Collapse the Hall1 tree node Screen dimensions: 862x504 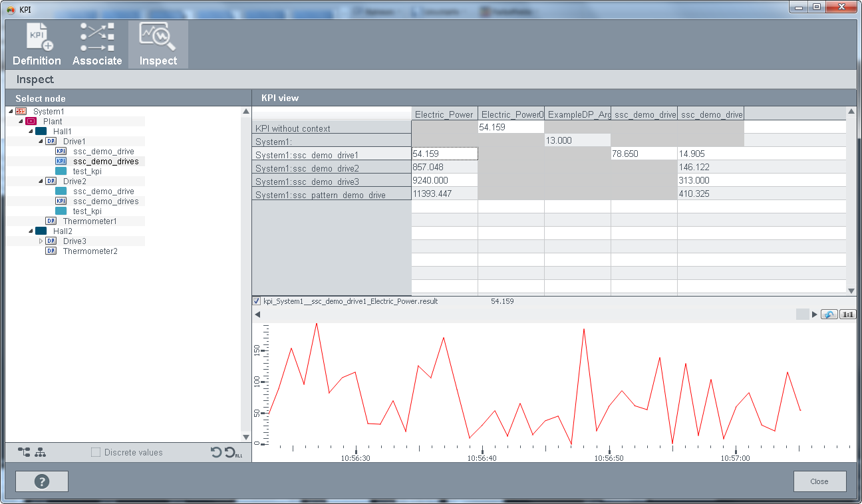point(31,132)
